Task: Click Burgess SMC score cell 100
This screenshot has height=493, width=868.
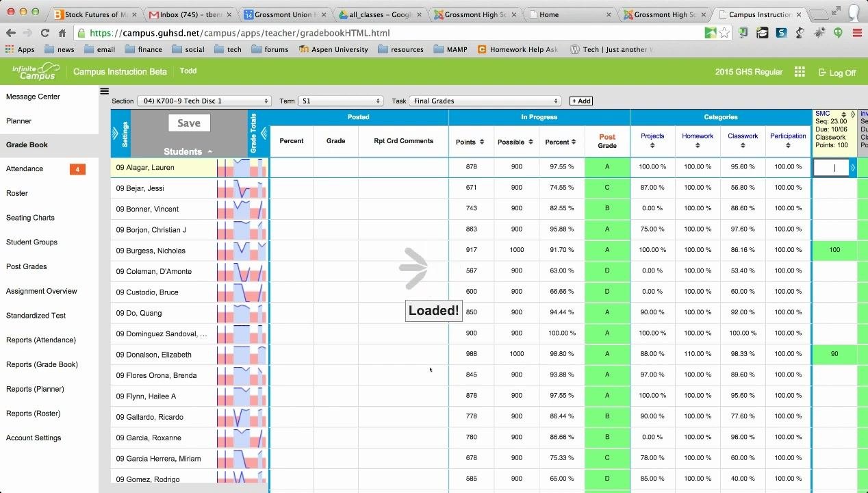Action: click(x=834, y=250)
